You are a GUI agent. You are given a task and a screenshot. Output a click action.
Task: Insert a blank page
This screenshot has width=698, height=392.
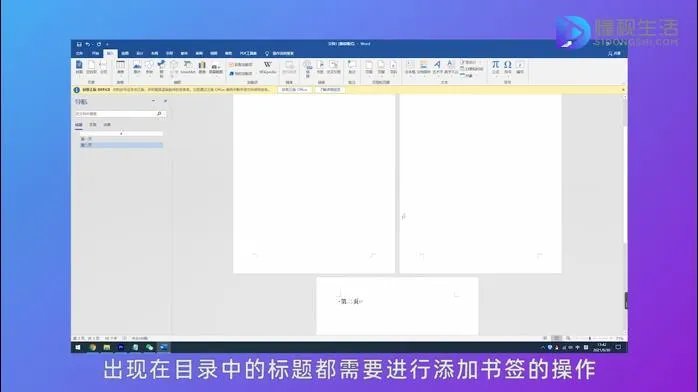pos(91,67)
